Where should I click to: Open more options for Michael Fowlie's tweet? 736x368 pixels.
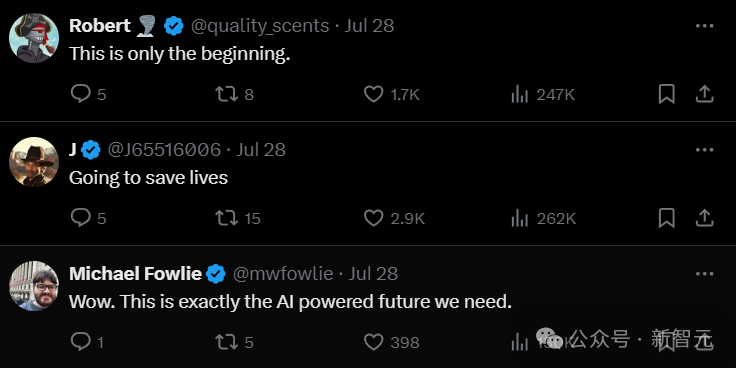click(704, 274)
